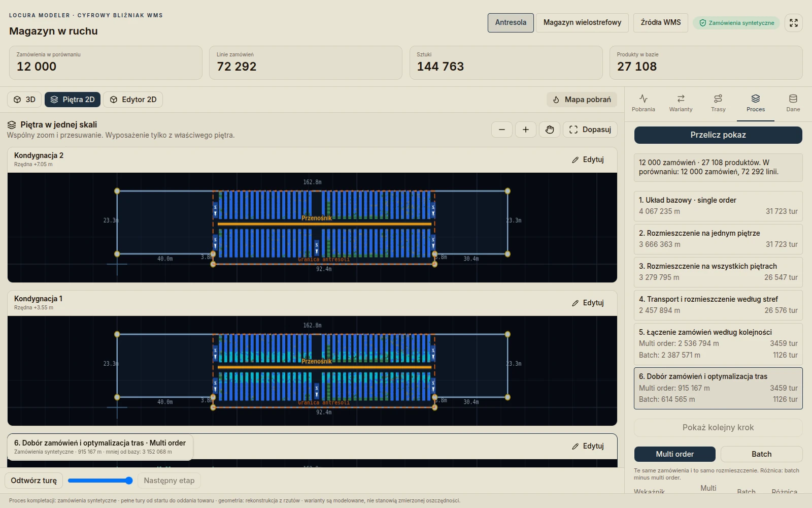Open the Trasy panel tab
This screenshot has width=812, height=508.
[x=718, y=103]
